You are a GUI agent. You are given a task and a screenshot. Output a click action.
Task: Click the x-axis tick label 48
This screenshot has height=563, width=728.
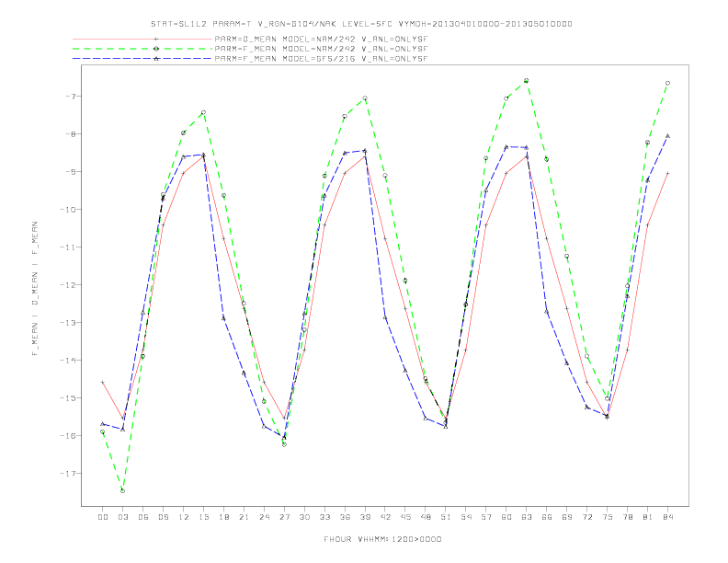point(426,517)
